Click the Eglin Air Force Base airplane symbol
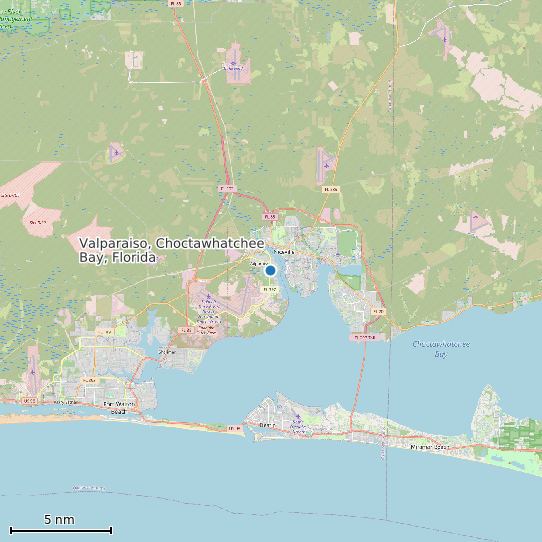The width and height of the screenshot is (542, 542). (208, 296)
